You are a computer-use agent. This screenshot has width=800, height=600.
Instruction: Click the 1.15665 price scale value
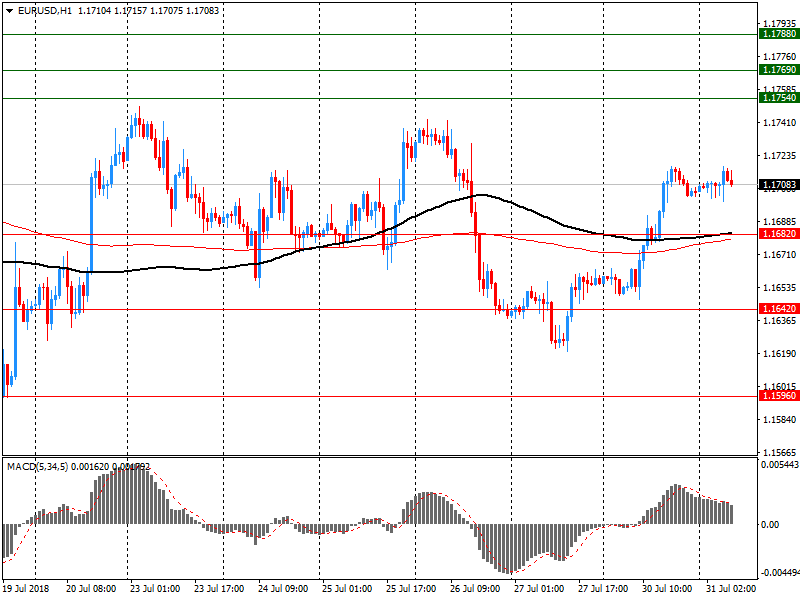click(778, 453)
